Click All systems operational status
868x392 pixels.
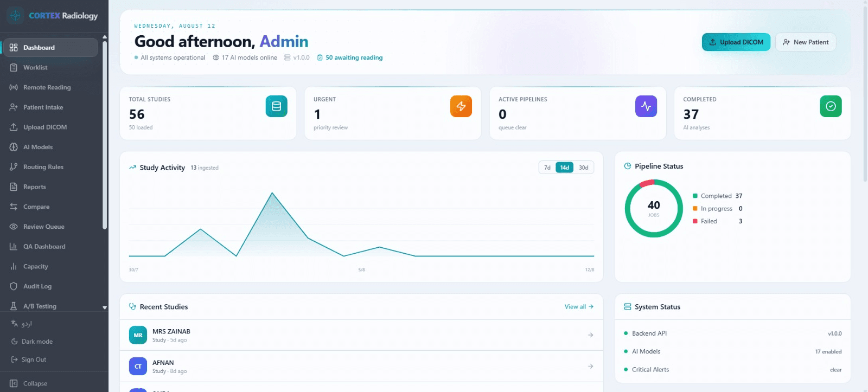pos(170,57)
